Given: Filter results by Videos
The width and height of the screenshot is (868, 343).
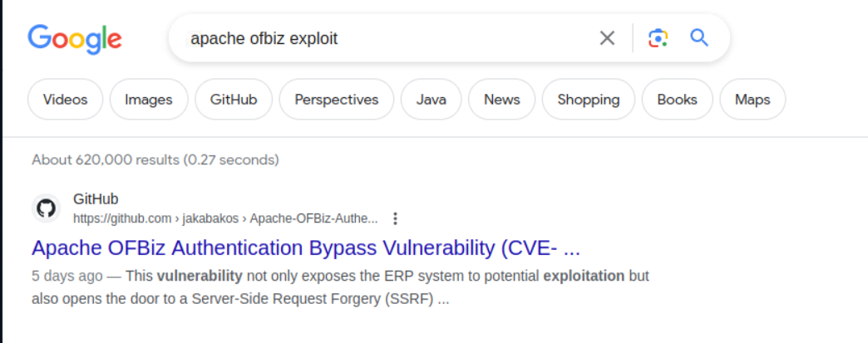Looking at the screenshot, I should [65, 100].
